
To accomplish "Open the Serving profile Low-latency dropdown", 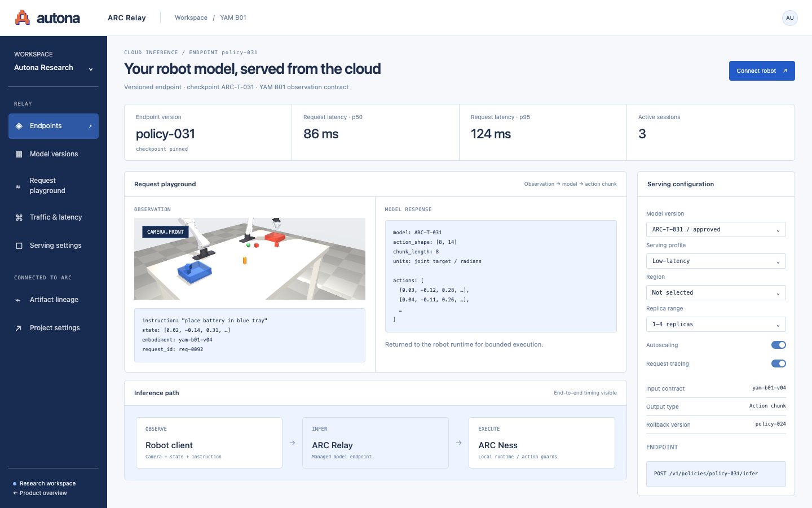I will [x=716, y=261].
